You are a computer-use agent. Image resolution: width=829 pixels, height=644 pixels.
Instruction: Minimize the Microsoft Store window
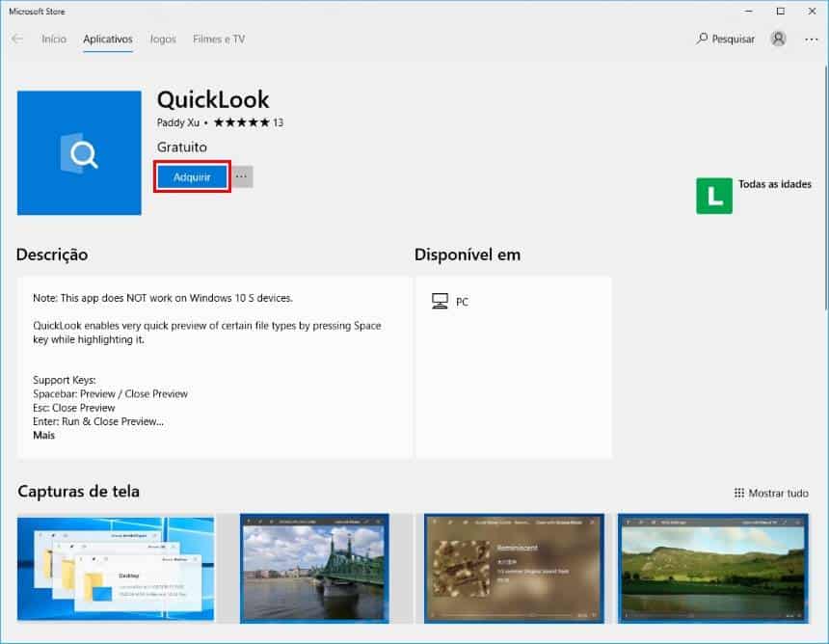coord(749,12)
